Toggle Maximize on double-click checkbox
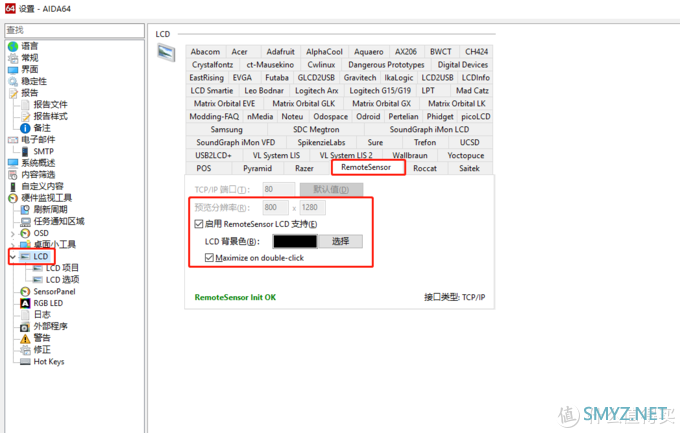Image resolution: width=680 pixels, height=433 pixels. 209,258
